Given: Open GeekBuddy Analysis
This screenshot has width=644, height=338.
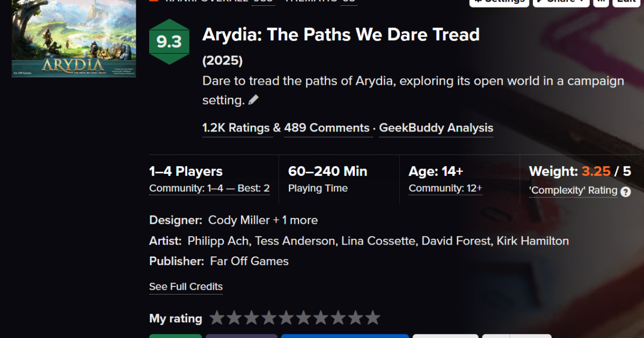Looking at the screenshot, I should tap(436, 128).
